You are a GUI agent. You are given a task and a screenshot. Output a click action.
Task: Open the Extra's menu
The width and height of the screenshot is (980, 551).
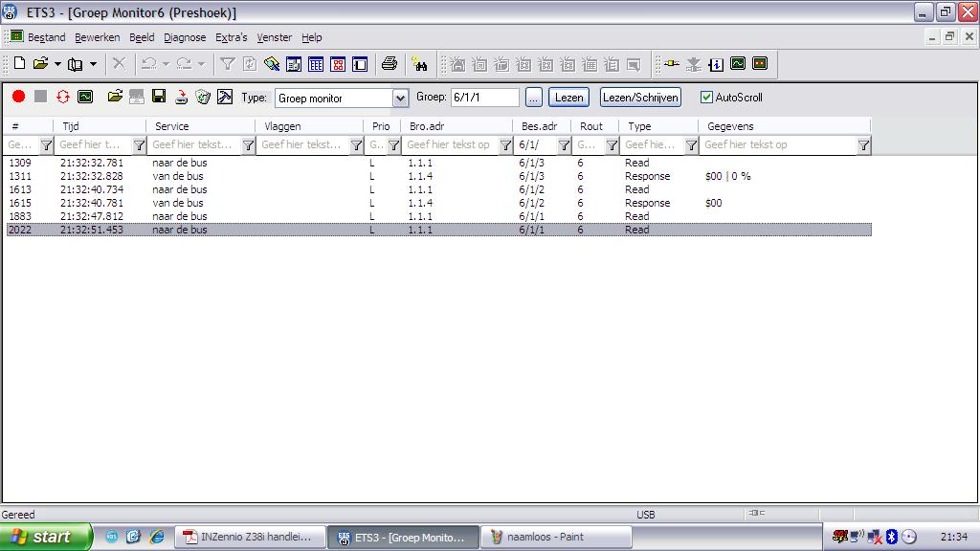231,37
